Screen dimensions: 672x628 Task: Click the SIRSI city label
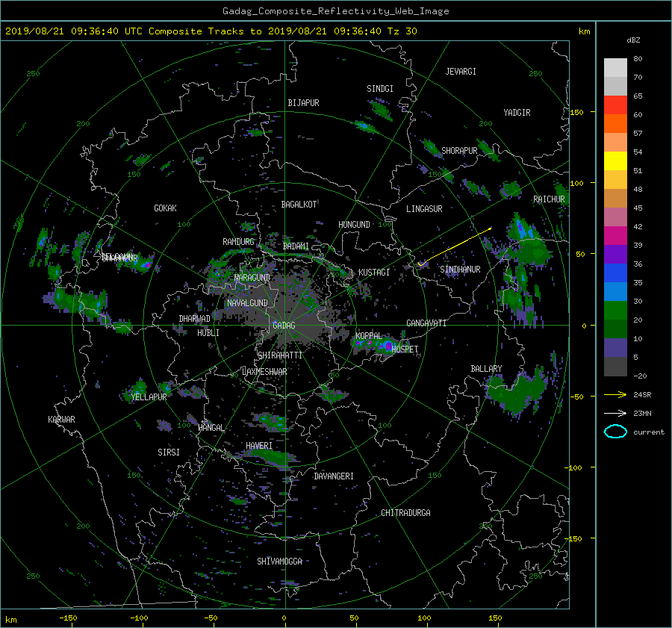pyautogui.click(x=169, y=453)
